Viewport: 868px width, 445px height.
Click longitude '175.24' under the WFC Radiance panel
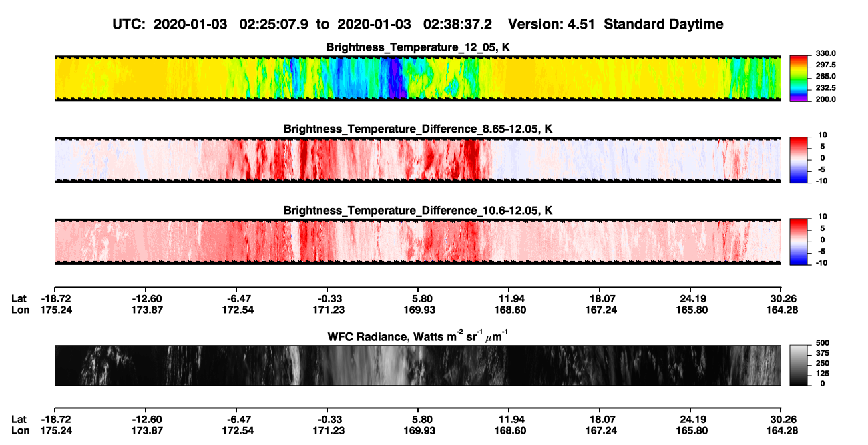click(56, 430)
